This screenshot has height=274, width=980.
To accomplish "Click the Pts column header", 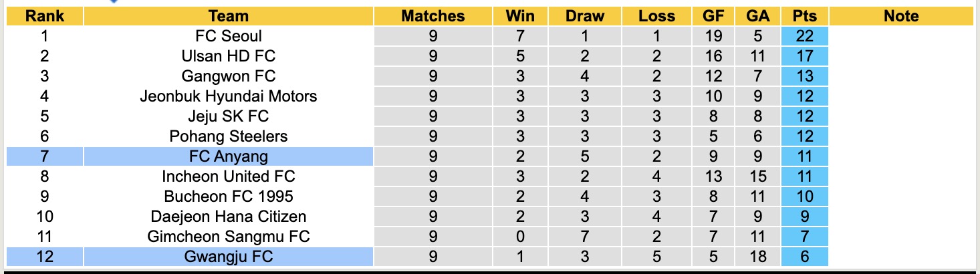I will (x=804, y=16).
